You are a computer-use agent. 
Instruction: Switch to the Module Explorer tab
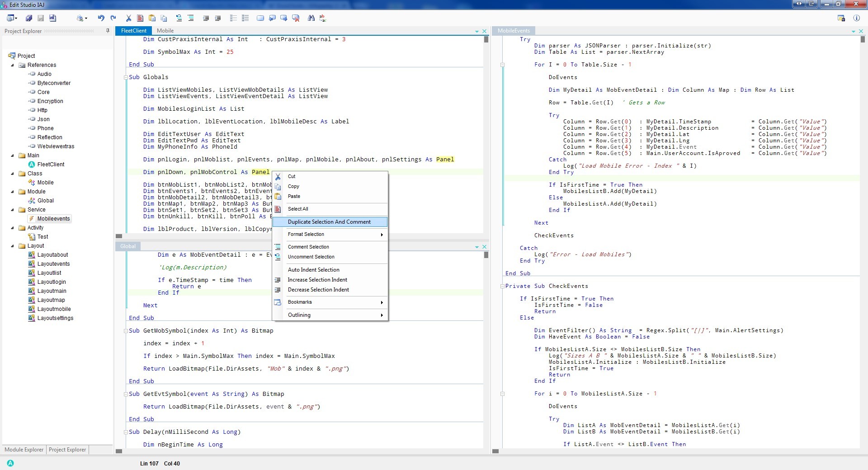coord(24,450)
